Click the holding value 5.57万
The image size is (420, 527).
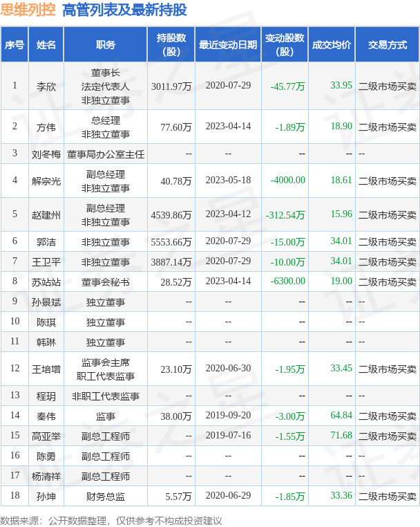(x=178, y=497)
